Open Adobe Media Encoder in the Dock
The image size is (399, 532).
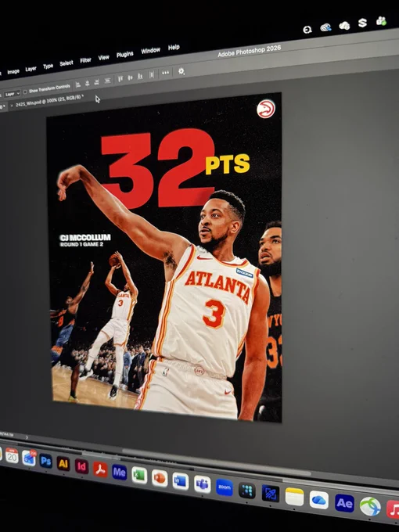(119, 473)
